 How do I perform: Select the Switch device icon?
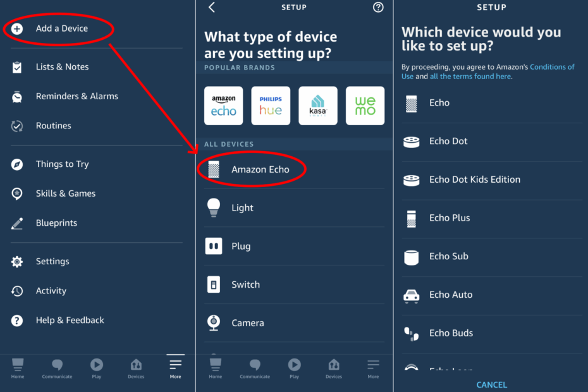tap(214, 285)
